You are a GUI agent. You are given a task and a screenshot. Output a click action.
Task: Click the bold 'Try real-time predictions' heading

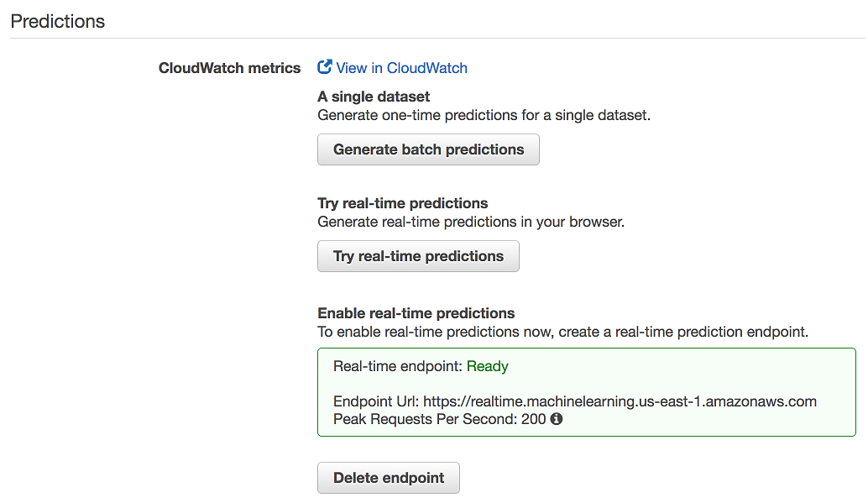click(x=402, y=203)
